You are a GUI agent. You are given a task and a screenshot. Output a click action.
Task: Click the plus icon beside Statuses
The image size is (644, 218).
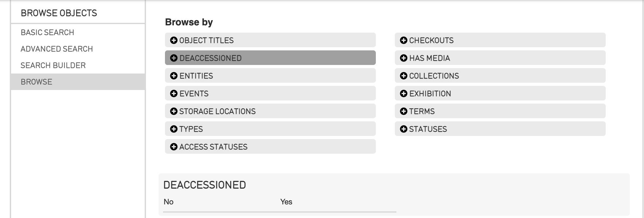(403, 129)
